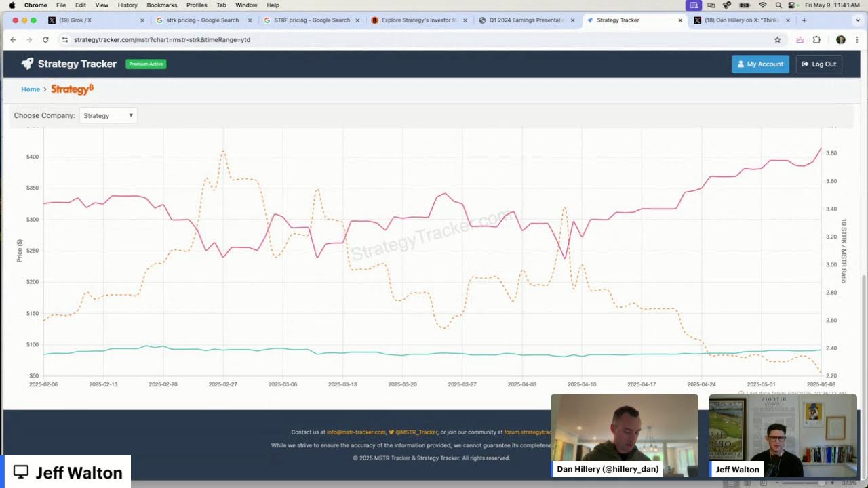Image resolution: width=868 pixels, height=488 pixels.
Task: Open Spotlight search in menu bar
Action: pyautogui.click(x=778, y=5)
